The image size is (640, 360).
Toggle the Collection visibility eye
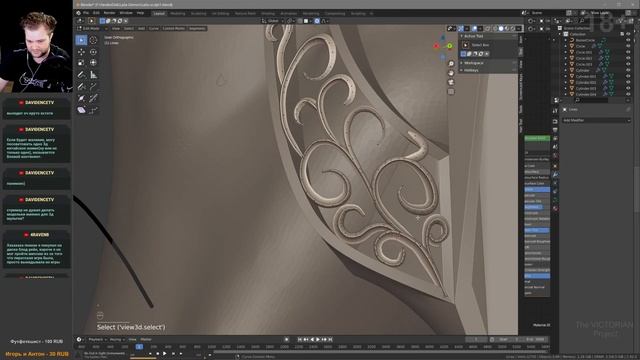point(628,34)
